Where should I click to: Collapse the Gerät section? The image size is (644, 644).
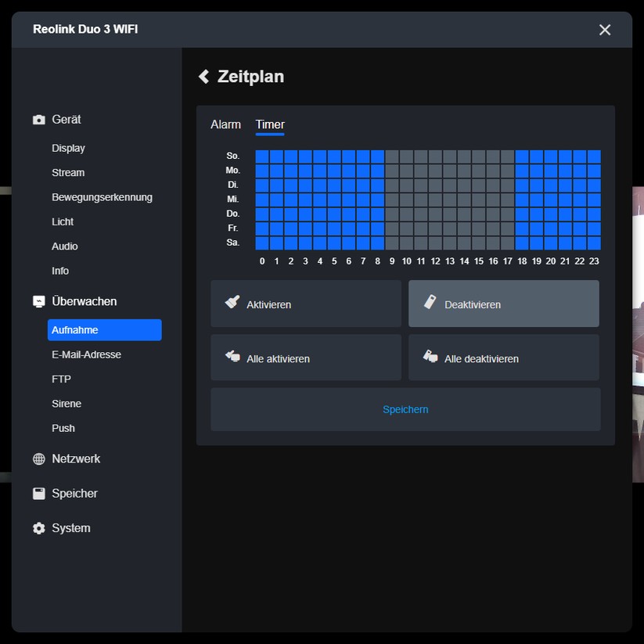point(68,119)
